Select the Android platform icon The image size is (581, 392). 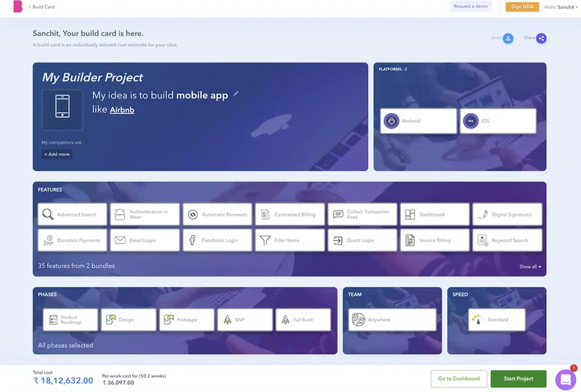[391, 121]
